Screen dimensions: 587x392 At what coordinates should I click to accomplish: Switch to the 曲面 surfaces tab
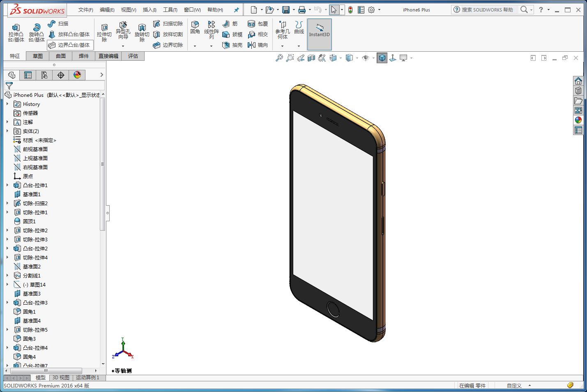[60, 56]
